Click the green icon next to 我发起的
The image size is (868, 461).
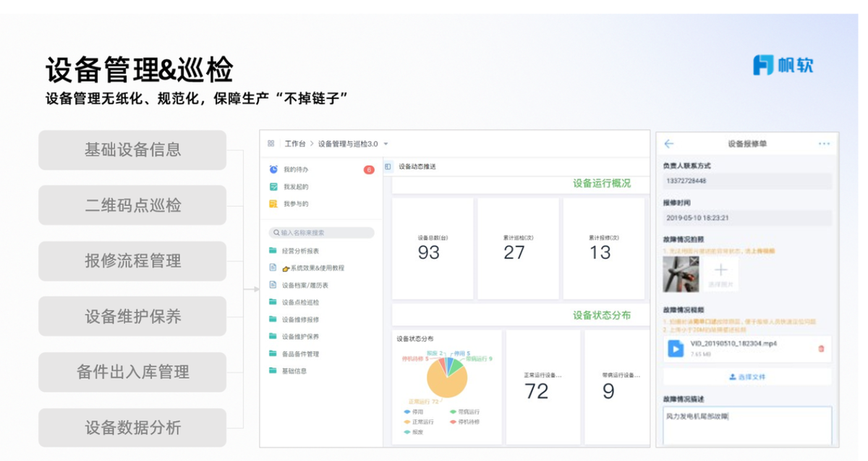point(273,187)
